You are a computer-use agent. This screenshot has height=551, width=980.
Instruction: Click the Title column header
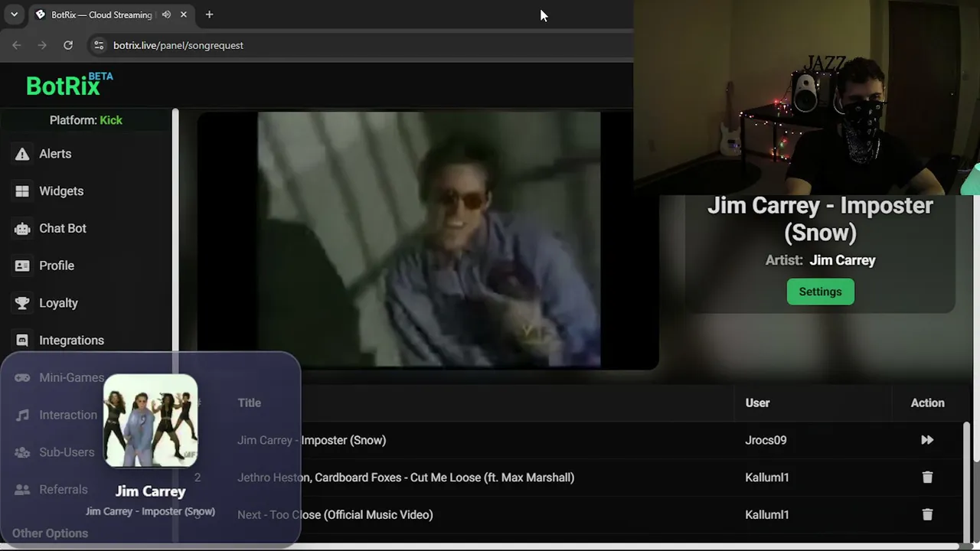(249, 403)
